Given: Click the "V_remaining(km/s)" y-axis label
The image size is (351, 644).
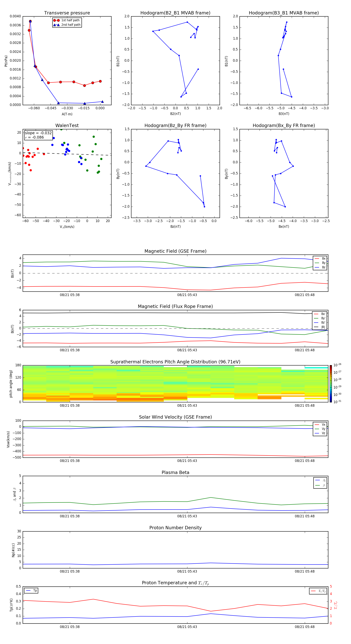Looking at the screenshot, I should tap(10, 173).
